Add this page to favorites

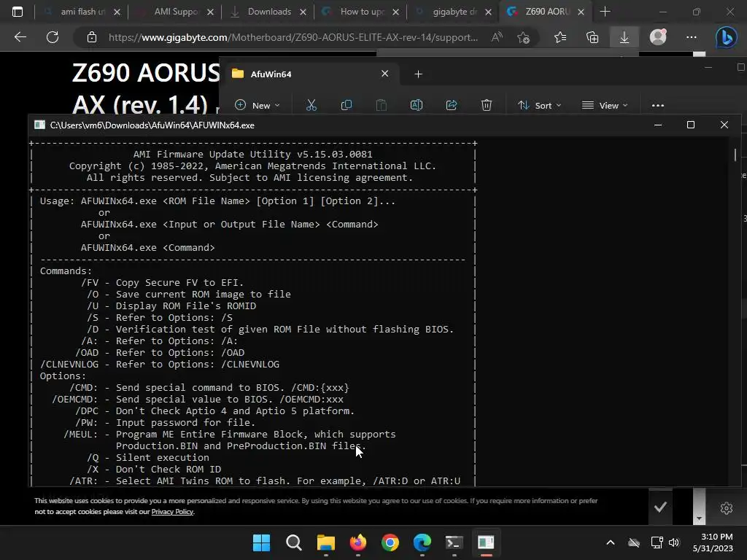click(x=523, y=37)
